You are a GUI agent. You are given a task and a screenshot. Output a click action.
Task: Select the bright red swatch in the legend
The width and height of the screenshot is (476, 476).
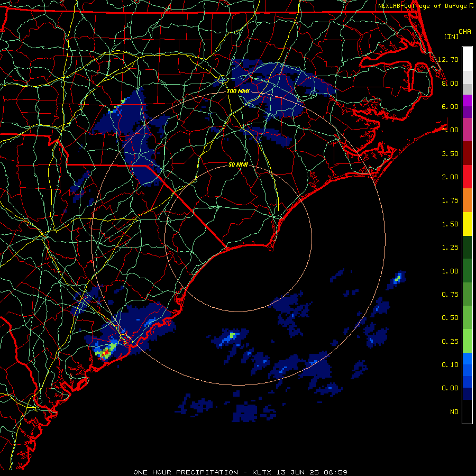pyautogui.click(x=467, y=177)
